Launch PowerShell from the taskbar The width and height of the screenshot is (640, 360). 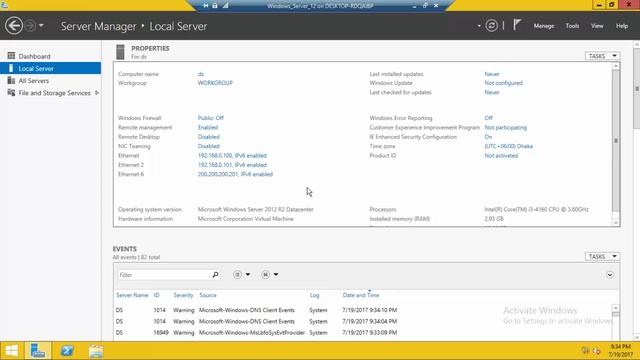pyautogui.click(x=67, y=351)
